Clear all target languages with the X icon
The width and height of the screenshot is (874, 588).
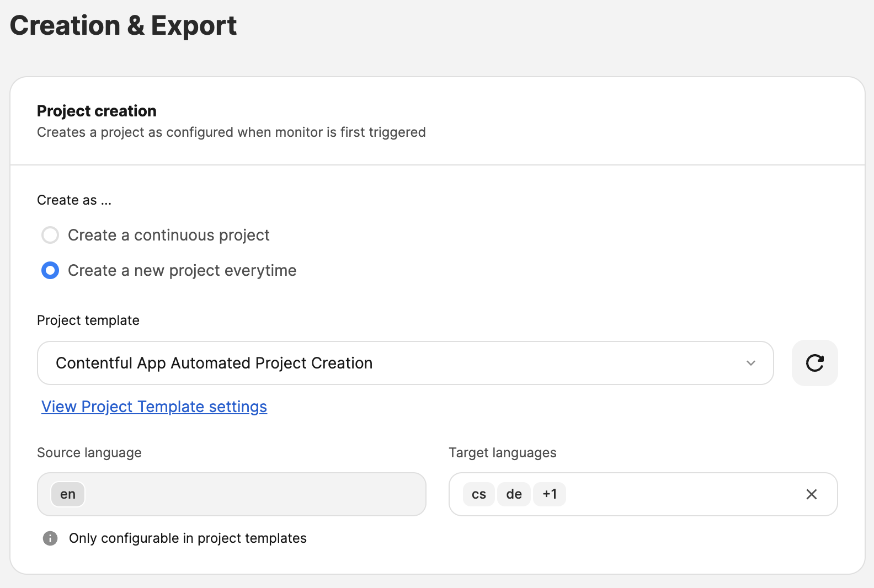coord(811,494)
